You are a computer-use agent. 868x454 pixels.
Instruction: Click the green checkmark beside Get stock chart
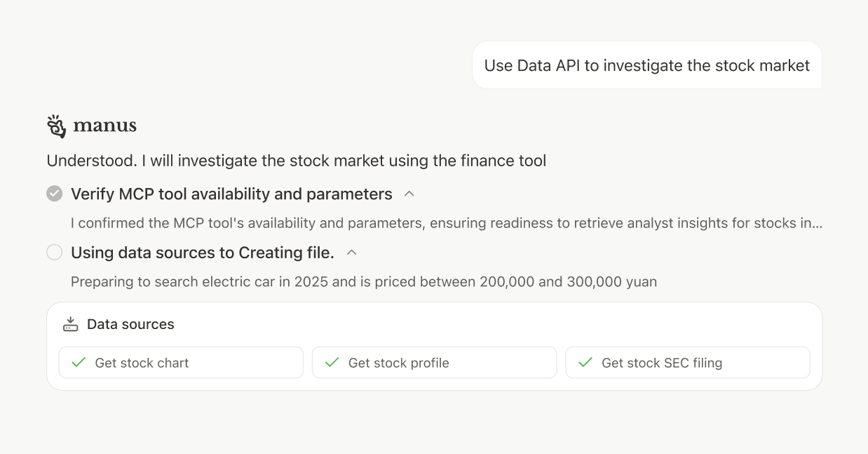[x=79, y=362]
